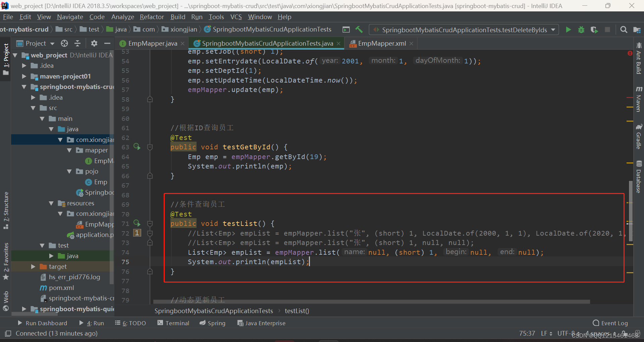
Task: Expand the maven-project01 module
Action: (24, 76)
